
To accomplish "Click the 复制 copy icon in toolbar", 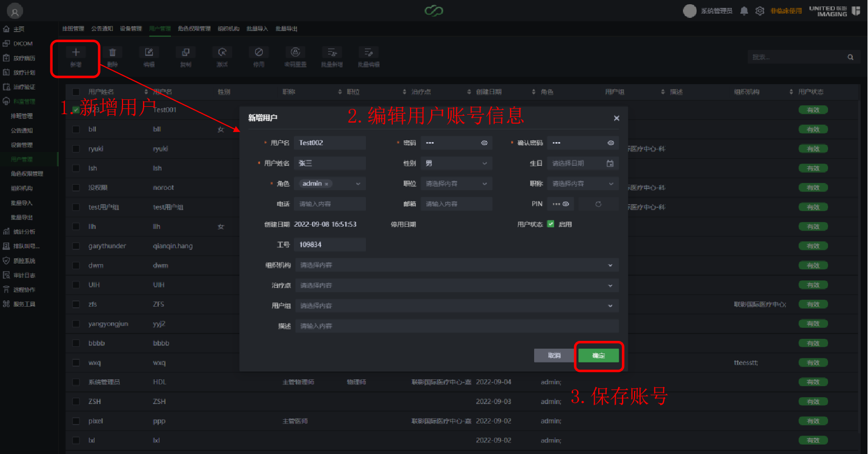I will click(186, 53).
